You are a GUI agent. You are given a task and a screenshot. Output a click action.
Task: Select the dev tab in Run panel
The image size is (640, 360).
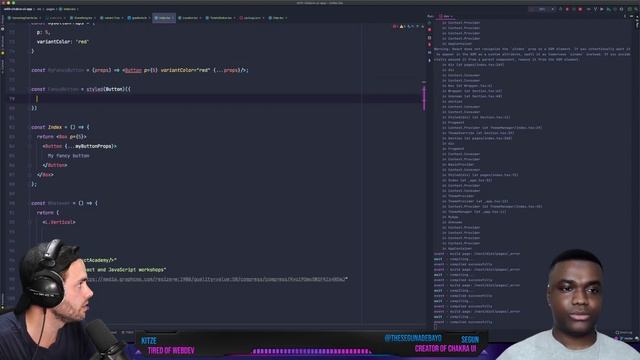[446, 16]
